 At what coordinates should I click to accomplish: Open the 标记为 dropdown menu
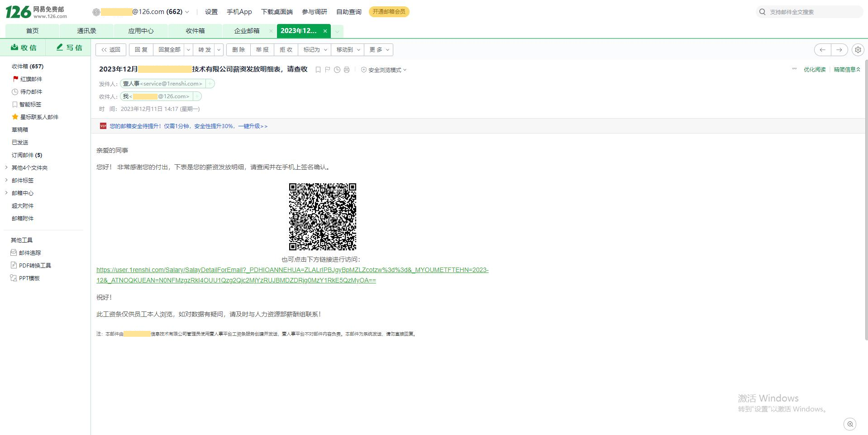pos(315,50)
